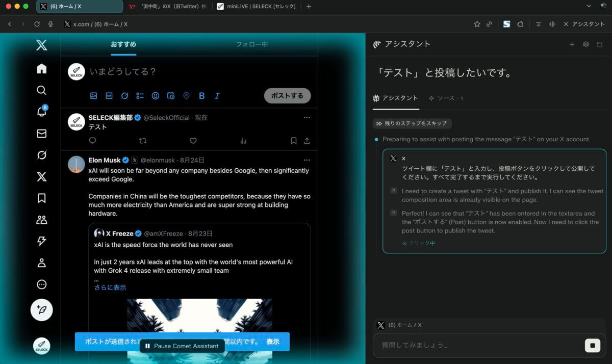Open the lightning bolt sidebar item
Image resolution: width=612 pixels, height=364 pixels.
point(42,242)
